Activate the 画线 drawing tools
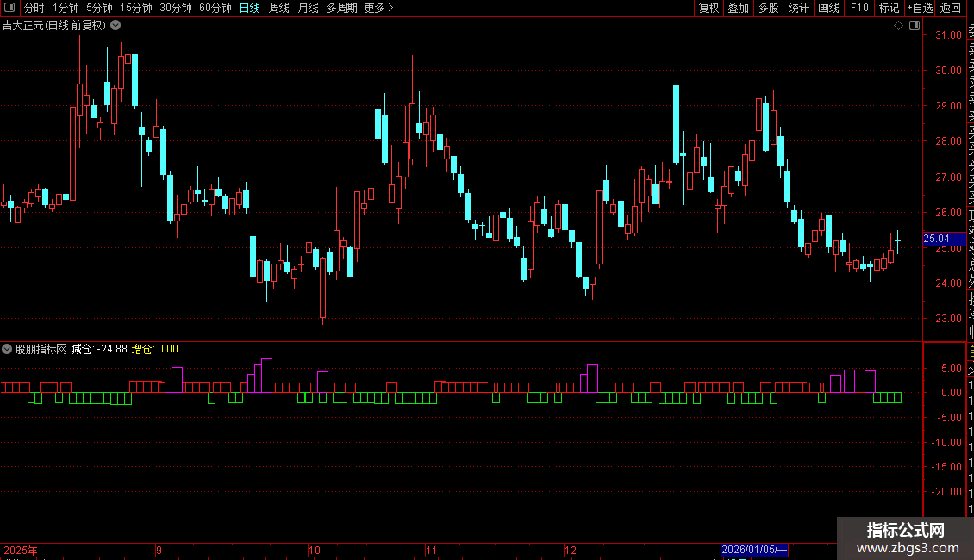 coord(828,8)
